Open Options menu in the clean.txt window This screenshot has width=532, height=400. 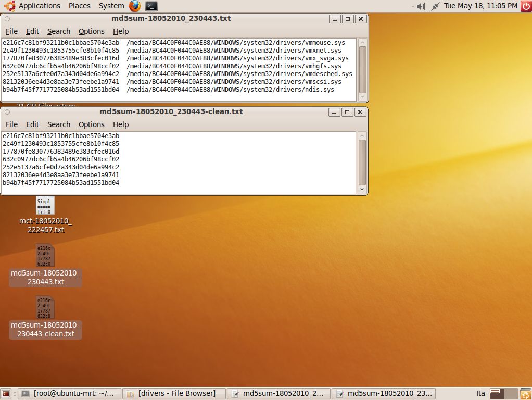(91, 124)
